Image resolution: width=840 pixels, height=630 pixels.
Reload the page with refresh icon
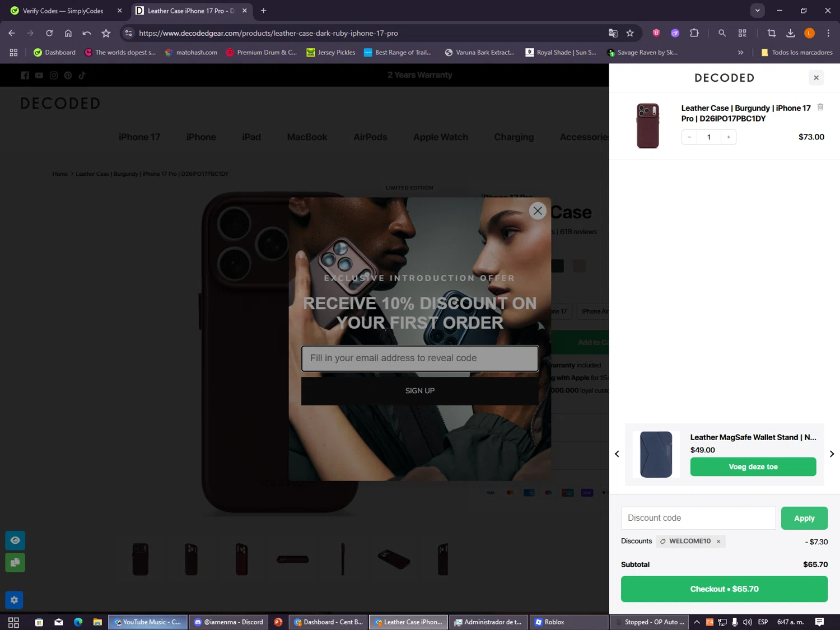click(x=49, y=33)
